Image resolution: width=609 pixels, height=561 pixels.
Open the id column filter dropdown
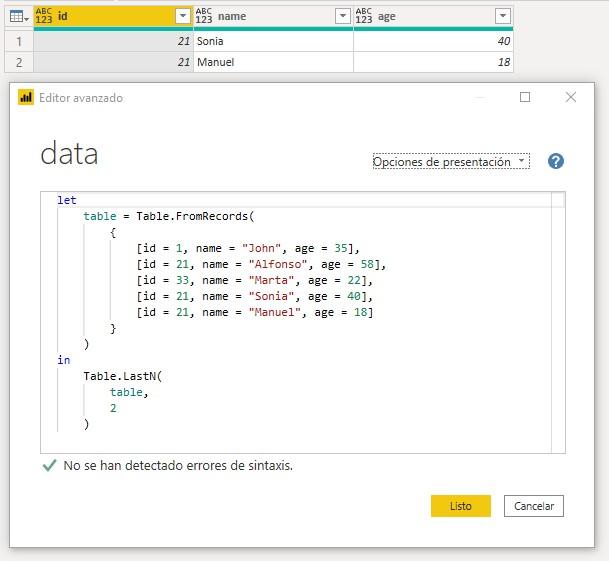click(182, 16)
